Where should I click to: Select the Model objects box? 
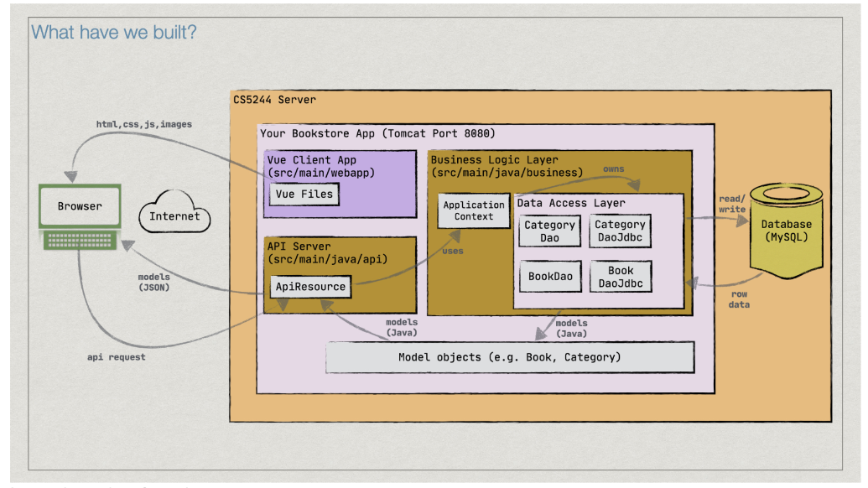click(x=510, y=357)
